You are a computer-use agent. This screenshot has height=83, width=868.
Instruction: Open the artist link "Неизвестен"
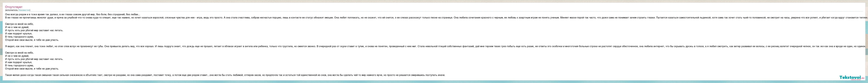[x=24, y=10]
